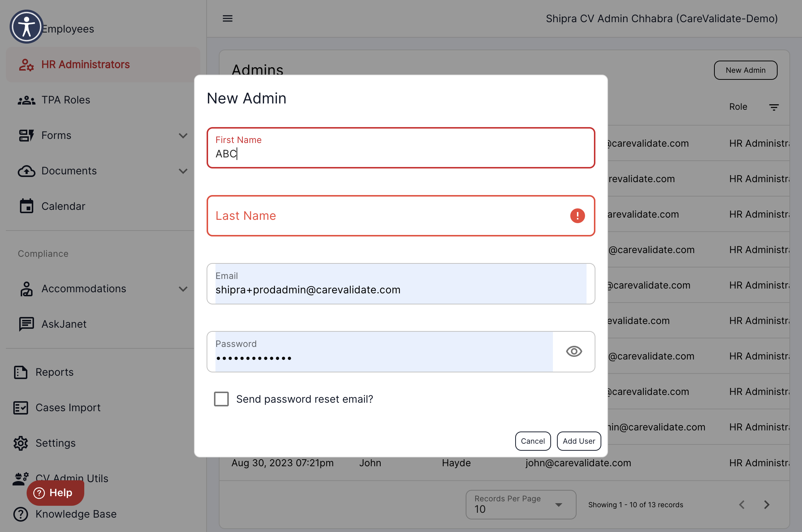Expand the Forms submenu chevron
802x532 pixels.
[x=183, y=136]
